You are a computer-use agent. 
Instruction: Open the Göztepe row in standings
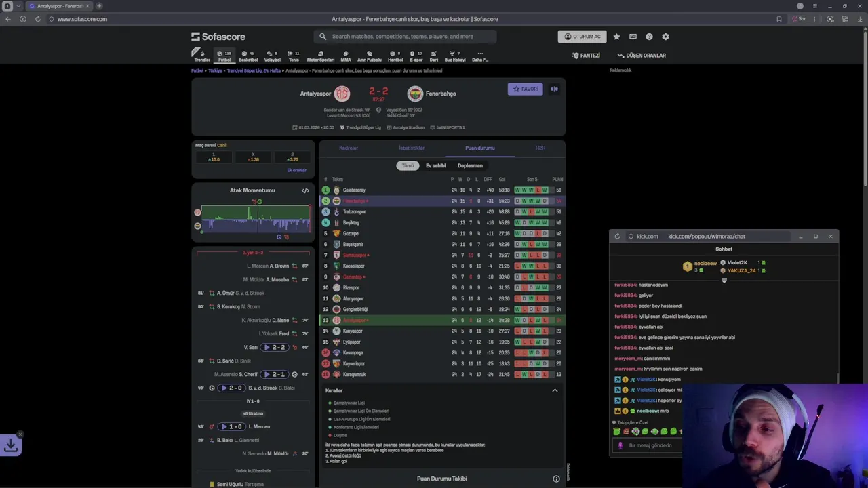point(442,233)
